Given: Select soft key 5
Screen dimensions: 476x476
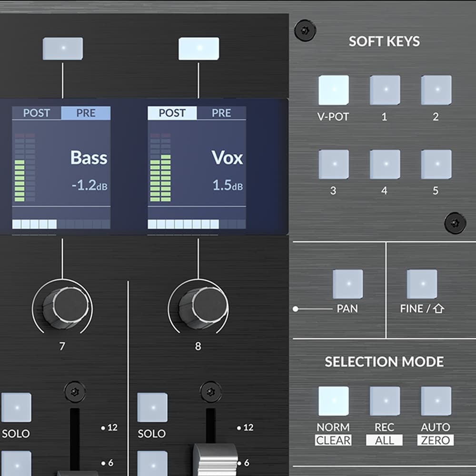Looking at the screenshot, I should click(436, 164).
